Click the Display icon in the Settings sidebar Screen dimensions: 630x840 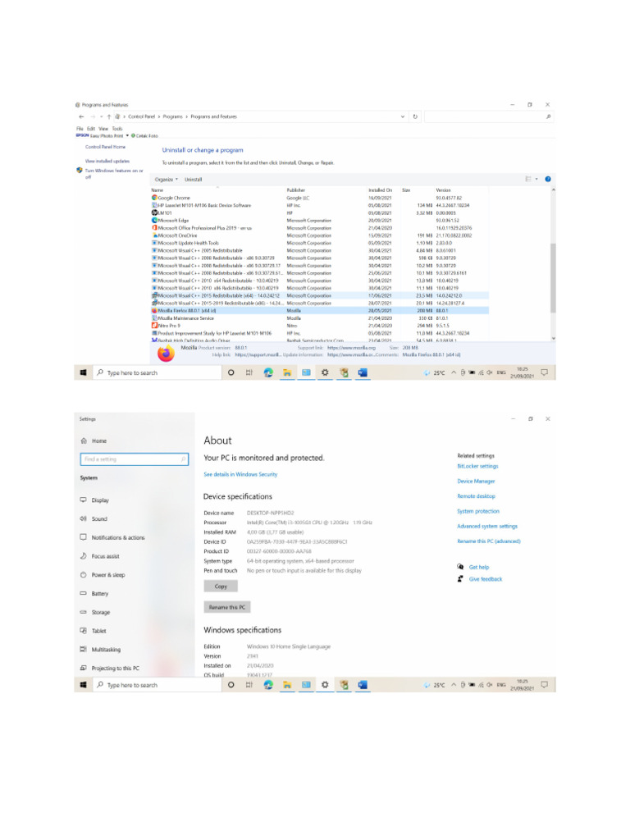point(83,500)
